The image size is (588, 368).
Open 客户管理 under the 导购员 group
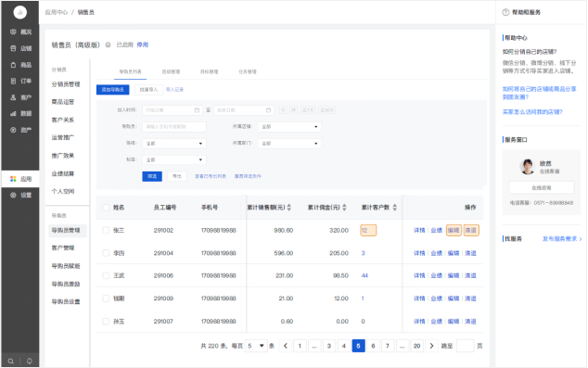click(x=63, y=247)
